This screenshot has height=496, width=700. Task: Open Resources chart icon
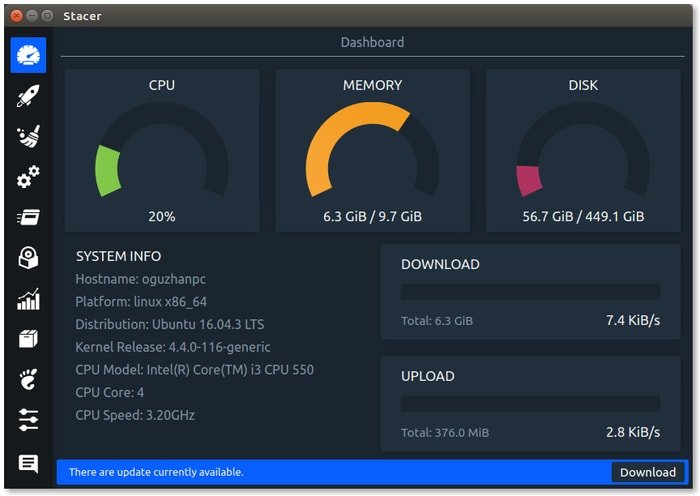pyautogui.click(x=28, y=299)
